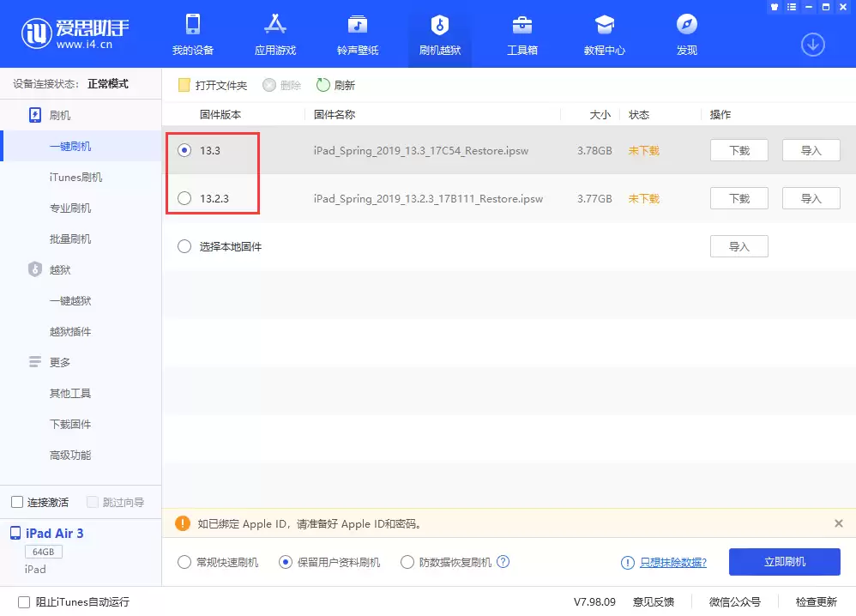Open 一键越狱 in the sidebar
The height and width of the screenshot is (616, 856).
(x=70, y=300)
